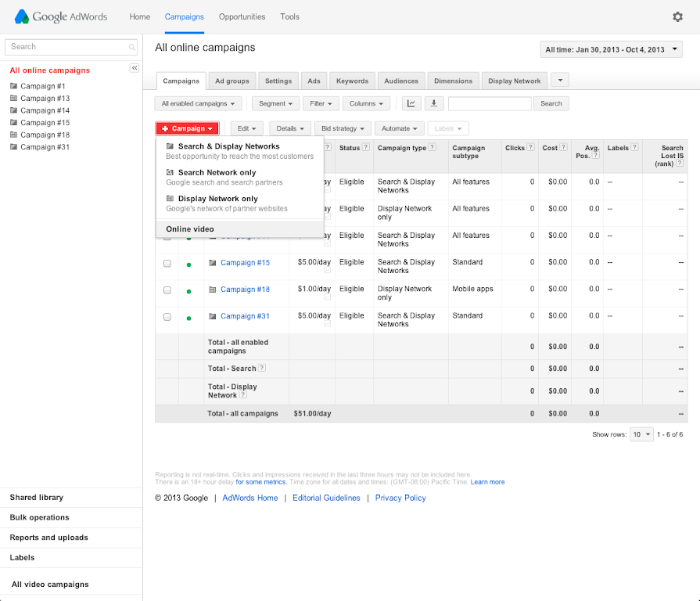Click the help icon next to Total - Search
Image resolution: width=700 pixels, height=601 pixels.
click(x=262, y=368)
